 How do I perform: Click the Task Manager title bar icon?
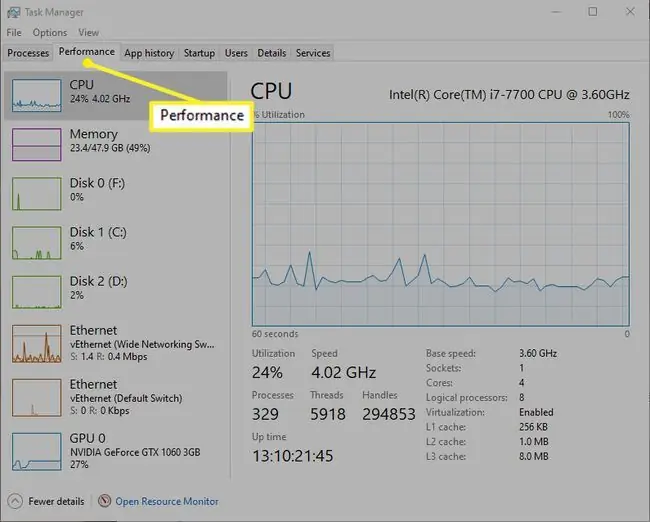pyautogui.click(x=13, y=12)
